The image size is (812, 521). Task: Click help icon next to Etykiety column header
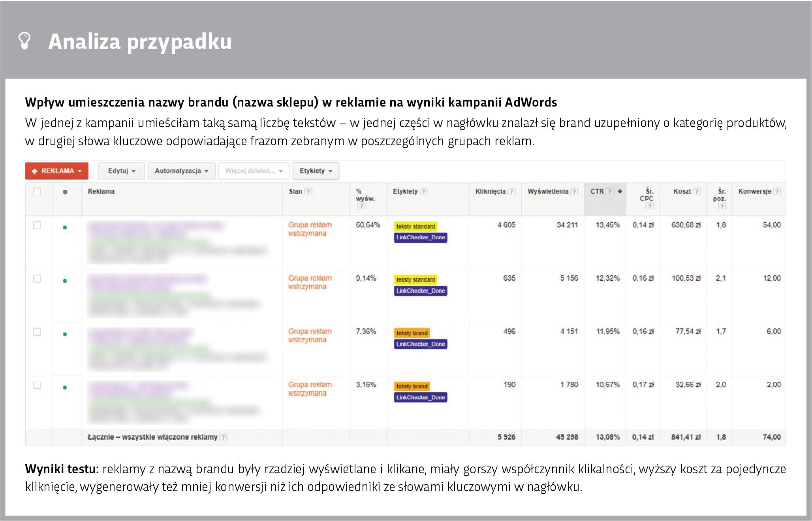[423, 191]
